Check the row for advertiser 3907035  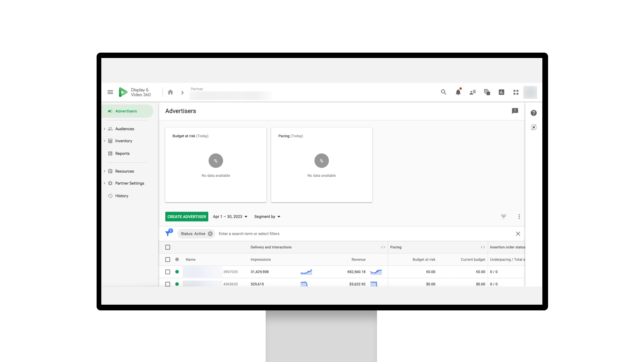click(168, 272)
